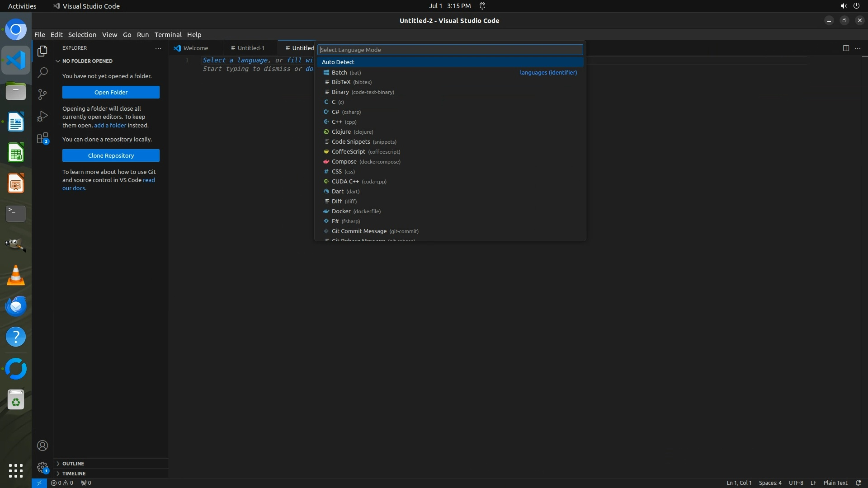This screenshot has width=868, height=488.
Task: Open Explorer views and more actions
Action: (158, 48)
